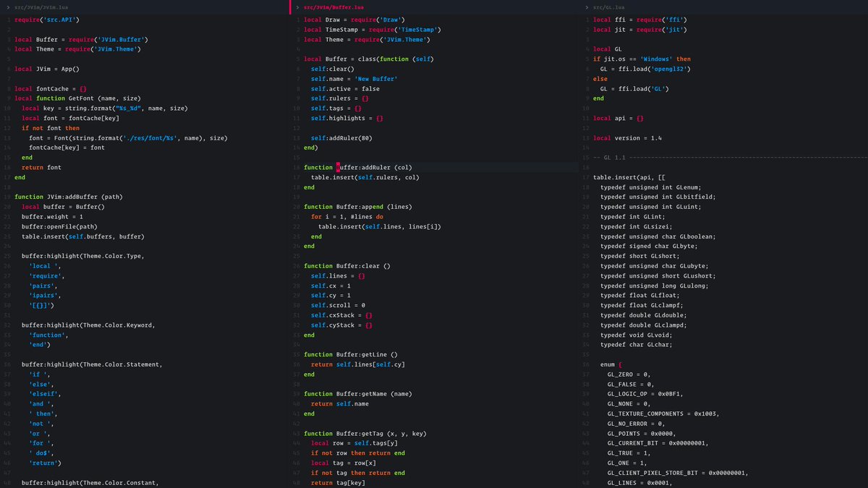
Task: Click function JVim:addBuffer (path) definition
Action: [69, 197]
